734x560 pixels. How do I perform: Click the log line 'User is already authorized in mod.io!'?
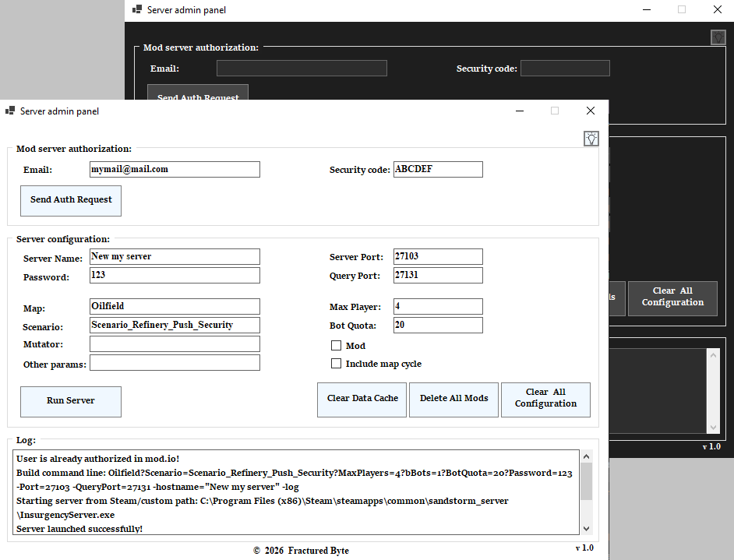pos(98,459)
